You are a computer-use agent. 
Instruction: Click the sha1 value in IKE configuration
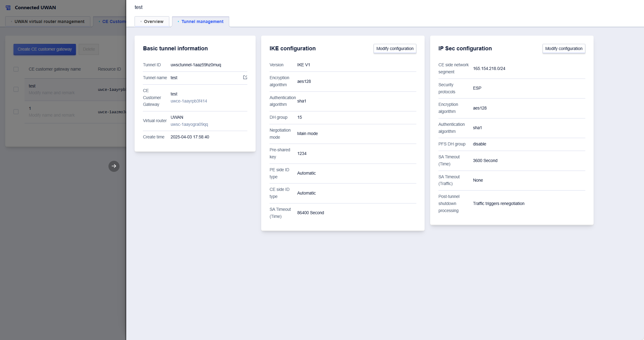click(302, 101)
